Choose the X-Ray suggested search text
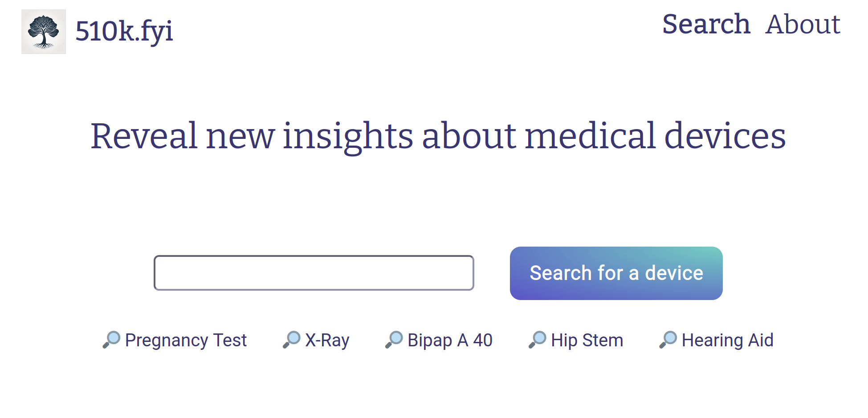 pyautogui.click(x=327, y=340)
